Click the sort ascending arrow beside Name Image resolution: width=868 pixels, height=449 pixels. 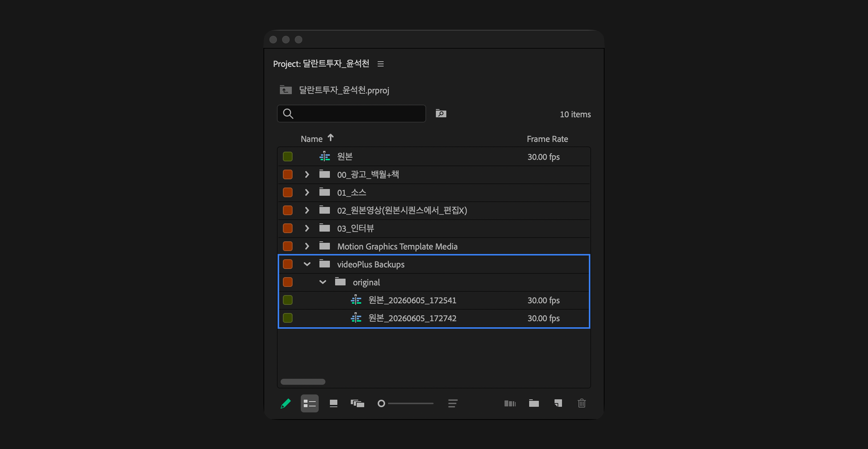[331, 138]
